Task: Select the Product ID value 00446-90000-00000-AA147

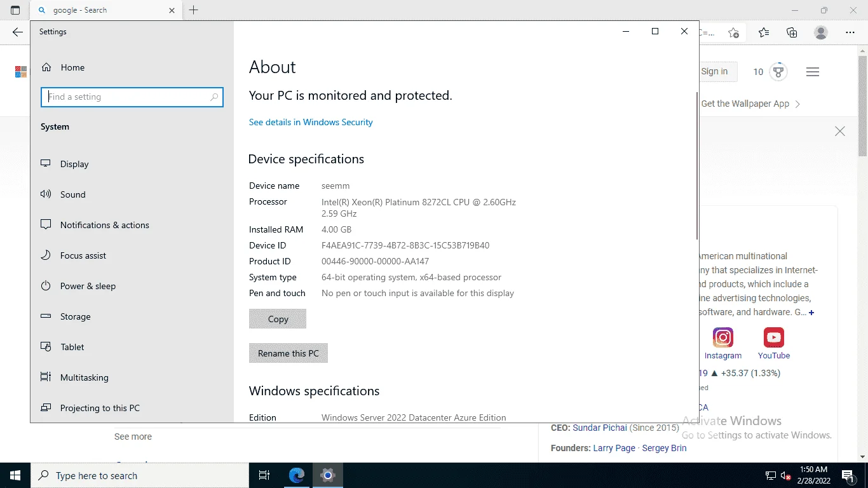Action: tap(375, 261)
